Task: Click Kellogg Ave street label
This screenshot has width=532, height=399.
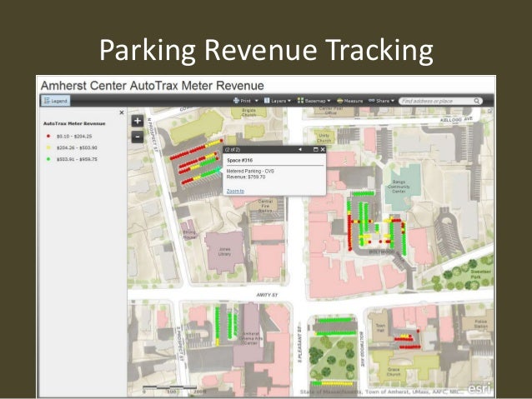Action: [x=456, y=120]
